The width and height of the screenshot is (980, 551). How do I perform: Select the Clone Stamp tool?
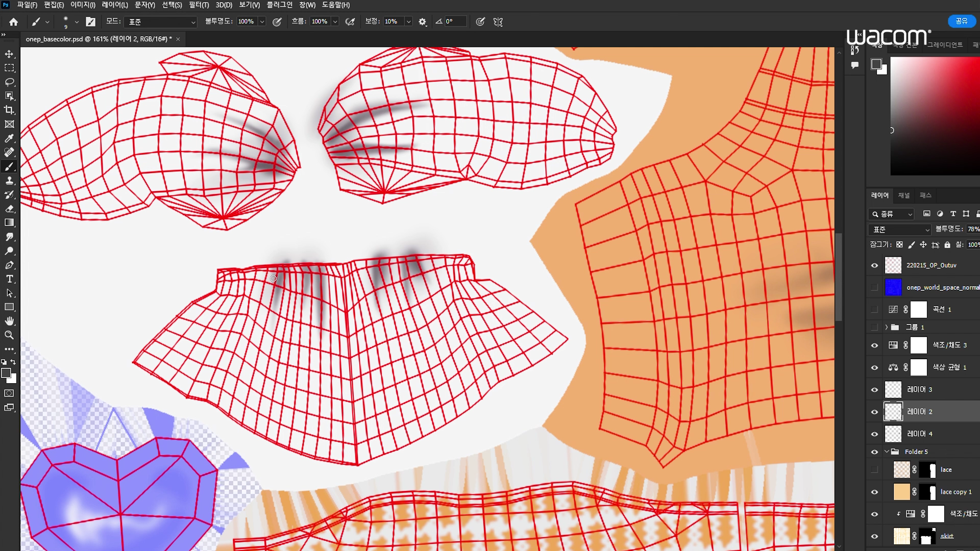point(9,181)
